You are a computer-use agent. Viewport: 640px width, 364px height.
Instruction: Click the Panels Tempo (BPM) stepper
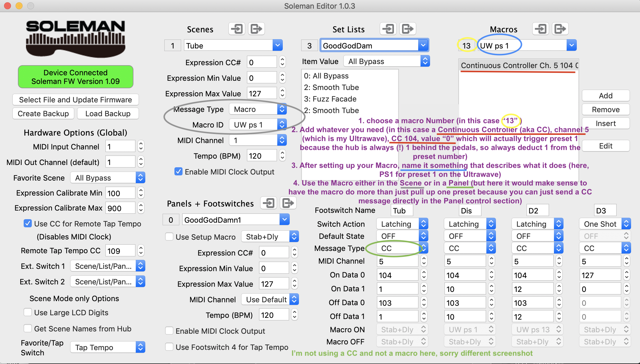[x=294, y=315]
